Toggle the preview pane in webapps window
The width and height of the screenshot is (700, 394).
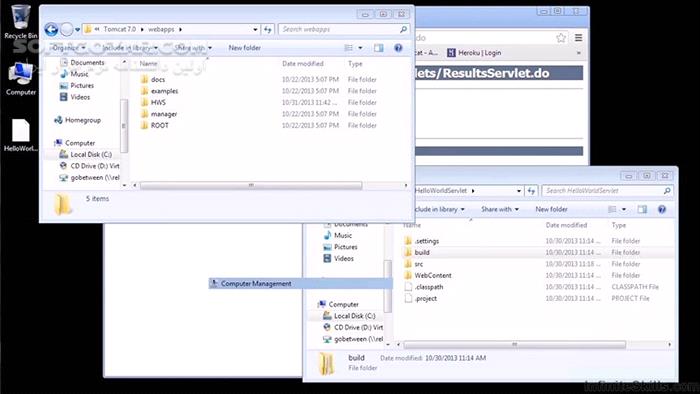click(379, 48)
